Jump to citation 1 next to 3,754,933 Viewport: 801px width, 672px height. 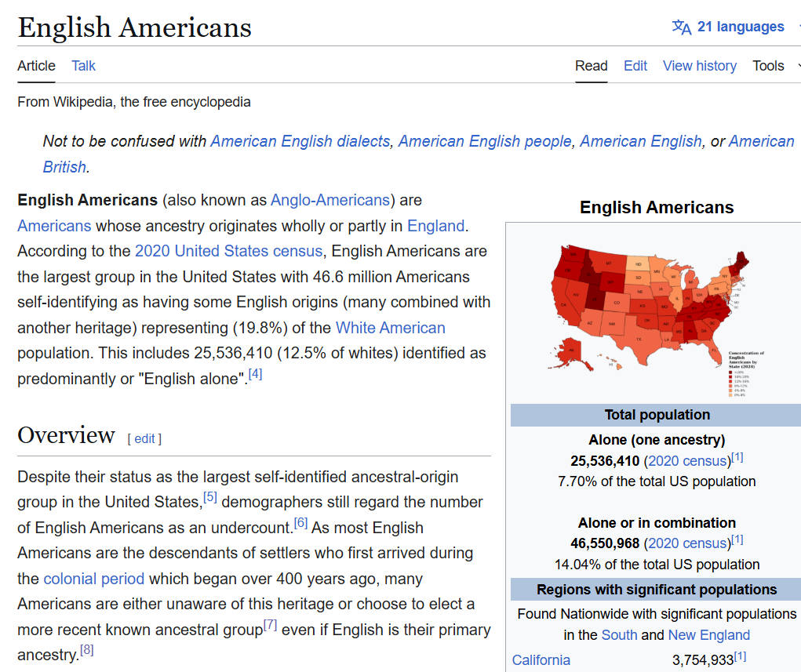click(x=740, y=656)
